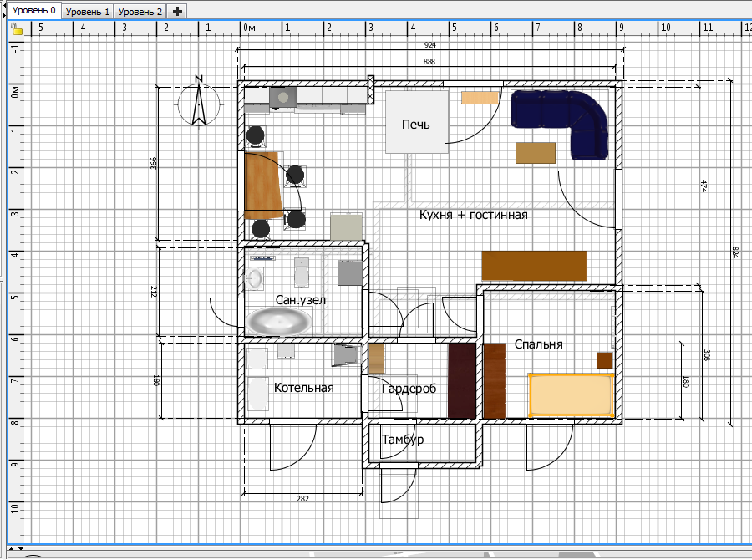The width and height of the screenshot is (752, 560).
Task: Add a new level with plus button
Action: 177,12
